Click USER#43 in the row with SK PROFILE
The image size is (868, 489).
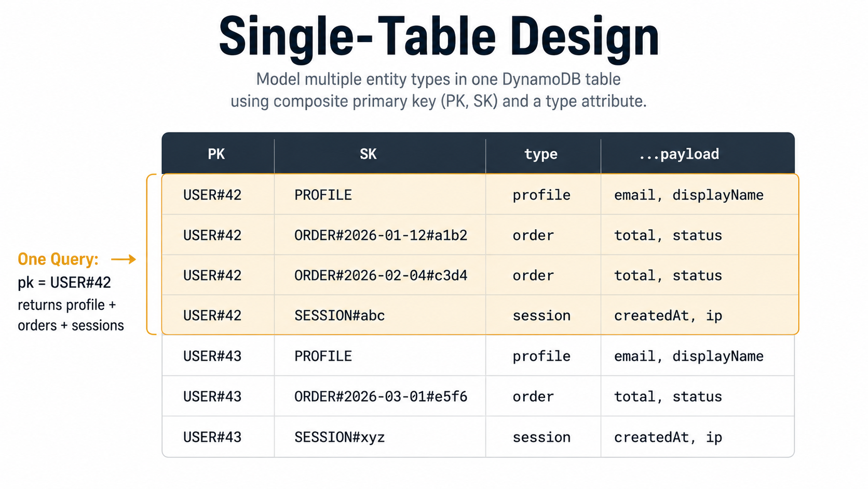[x=212, y=356]
